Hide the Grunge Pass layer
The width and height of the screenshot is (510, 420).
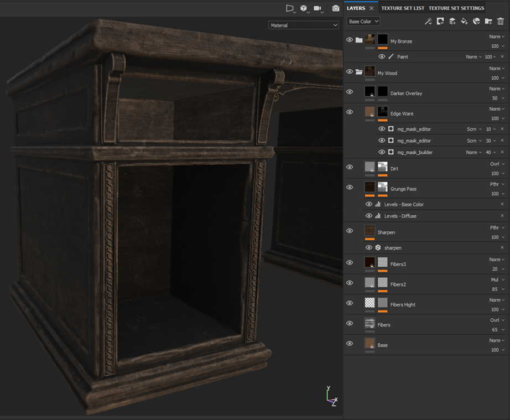coord(350,187)
